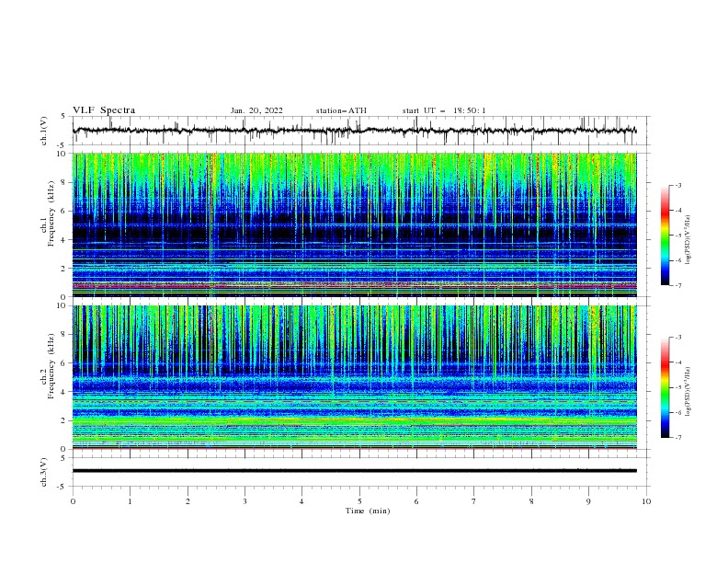This screenshot has width=728, height=563.
Task: Click the "station=ATH" header label
Action: pyautogui.click(x=341, y=110)
